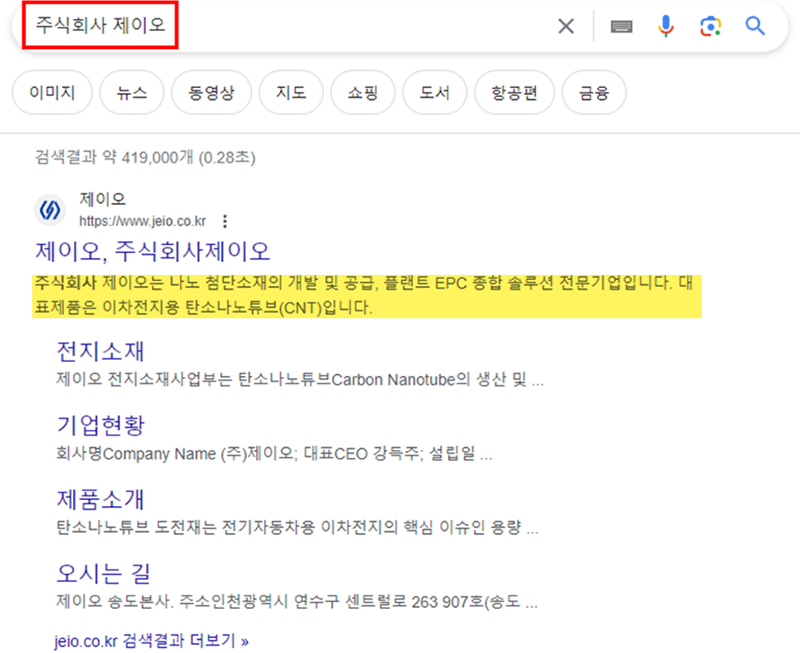Switch to the 뉴스 filter tab
The image size is (800, 653).
point(132,93)
